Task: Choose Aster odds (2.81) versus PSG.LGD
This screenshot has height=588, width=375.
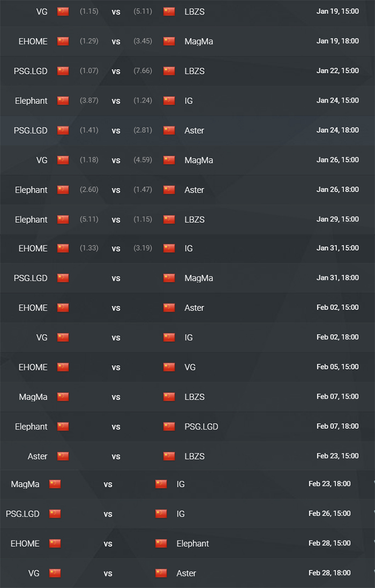Action: coord(143,130)
